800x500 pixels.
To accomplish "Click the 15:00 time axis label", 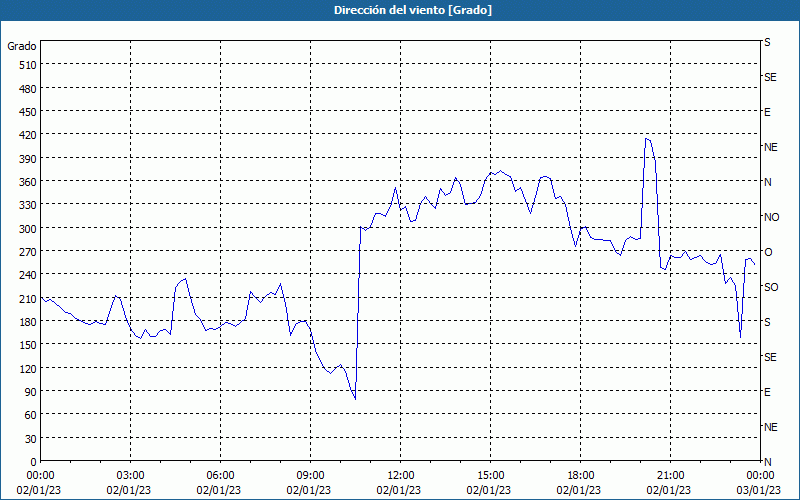I will (x=491, y=476).
